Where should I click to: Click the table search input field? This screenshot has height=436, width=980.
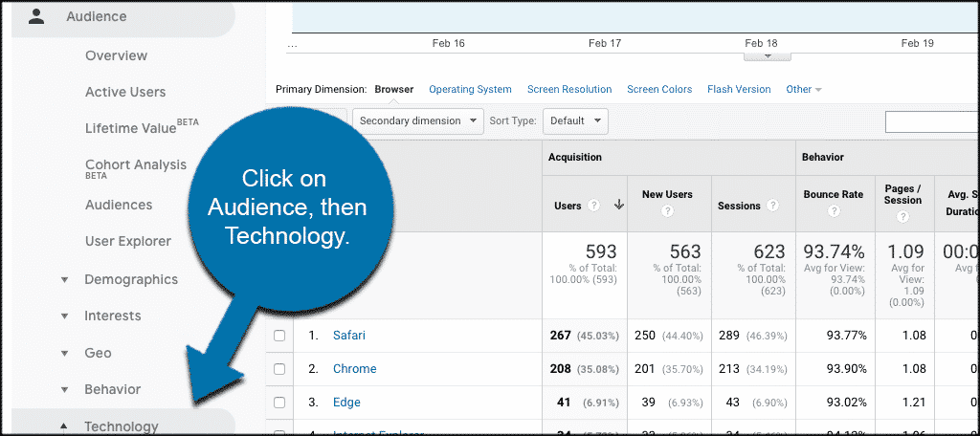click(932, 121)
